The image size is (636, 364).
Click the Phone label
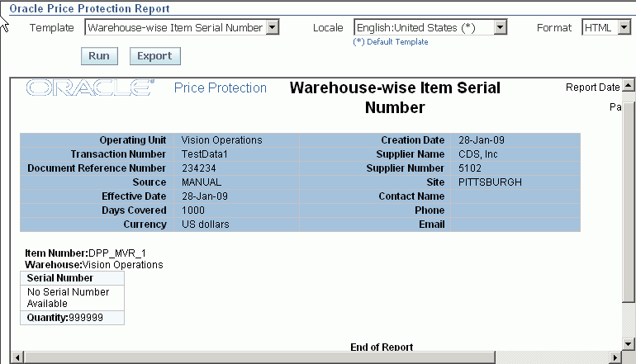[x=430, y=210]
